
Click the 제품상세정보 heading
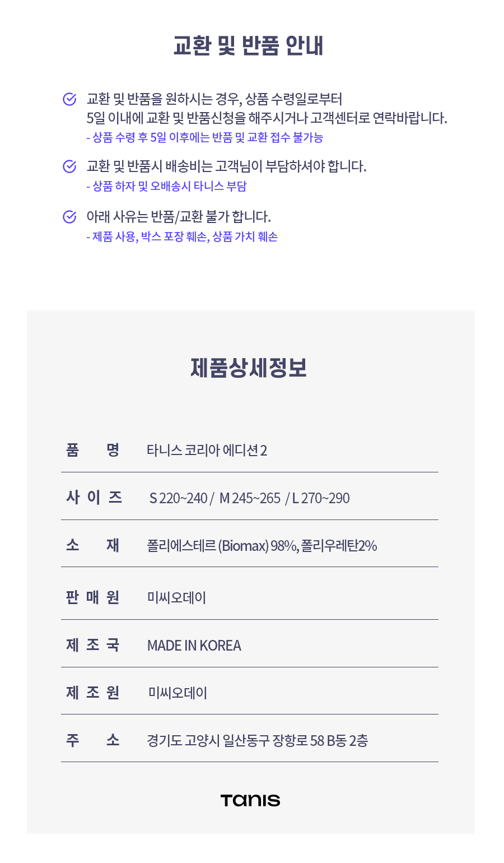click(249, 368)
